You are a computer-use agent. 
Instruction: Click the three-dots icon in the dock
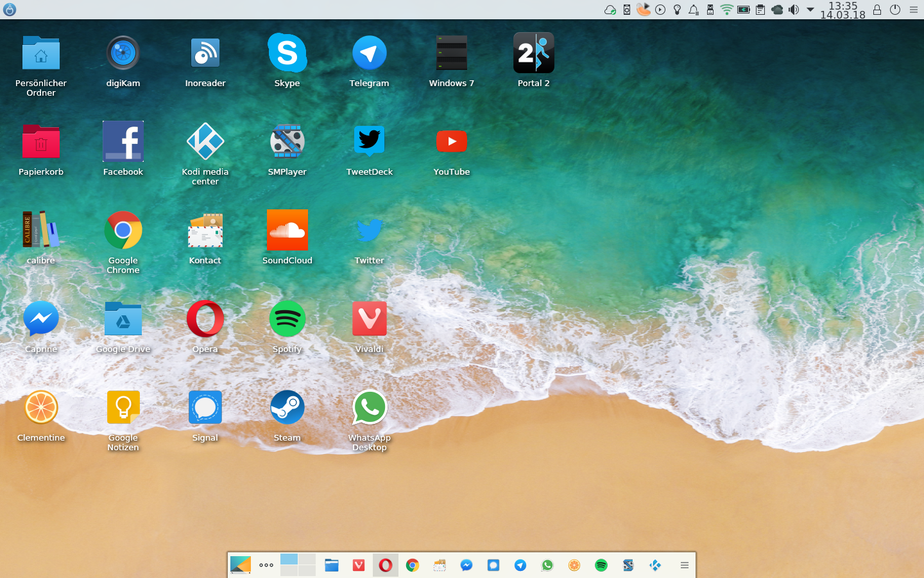266,565
